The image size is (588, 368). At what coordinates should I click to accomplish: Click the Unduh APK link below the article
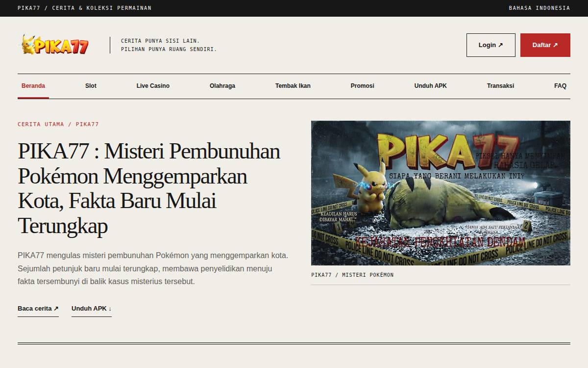92,309
